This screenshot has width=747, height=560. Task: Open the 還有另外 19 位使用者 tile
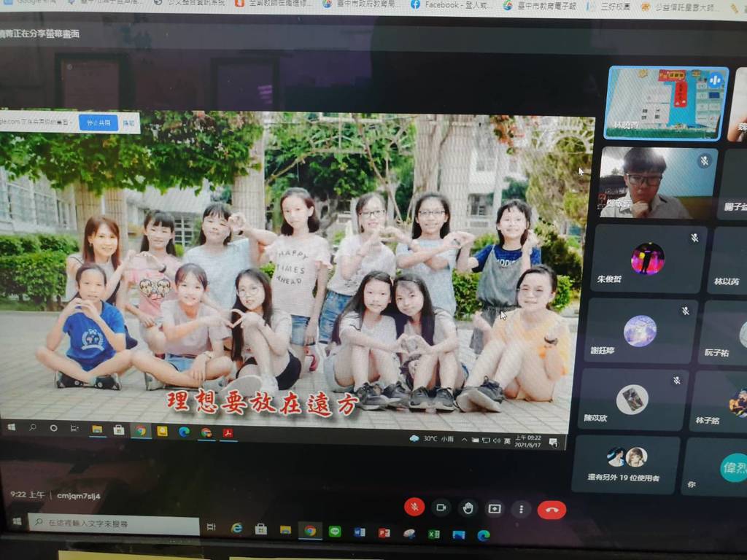point(625,464)
